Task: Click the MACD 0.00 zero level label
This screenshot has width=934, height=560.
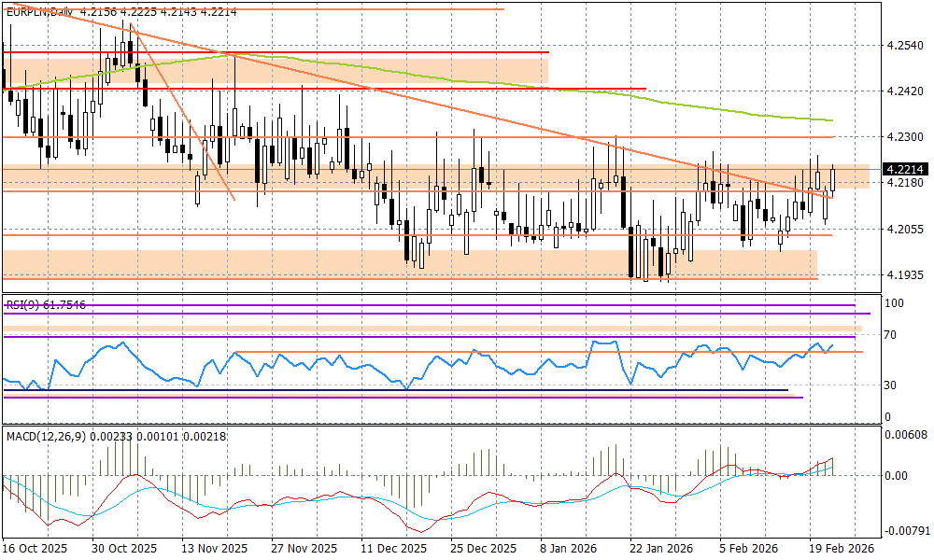Action: [897, 476]
